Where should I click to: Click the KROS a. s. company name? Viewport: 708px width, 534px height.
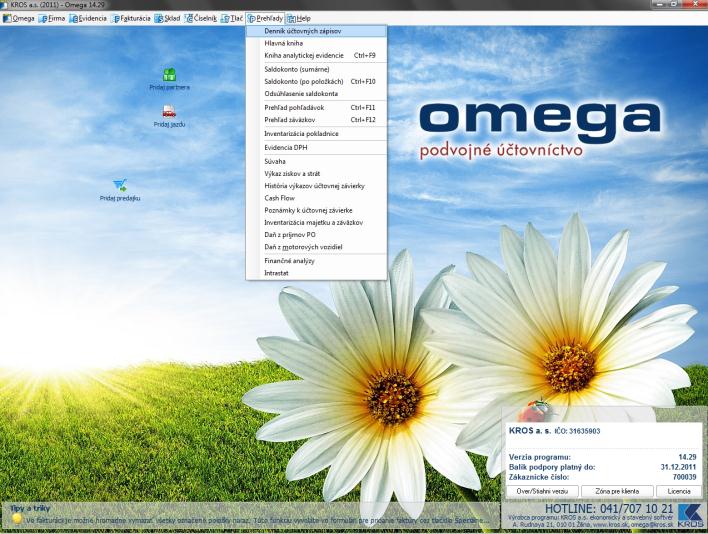point(530,431)
